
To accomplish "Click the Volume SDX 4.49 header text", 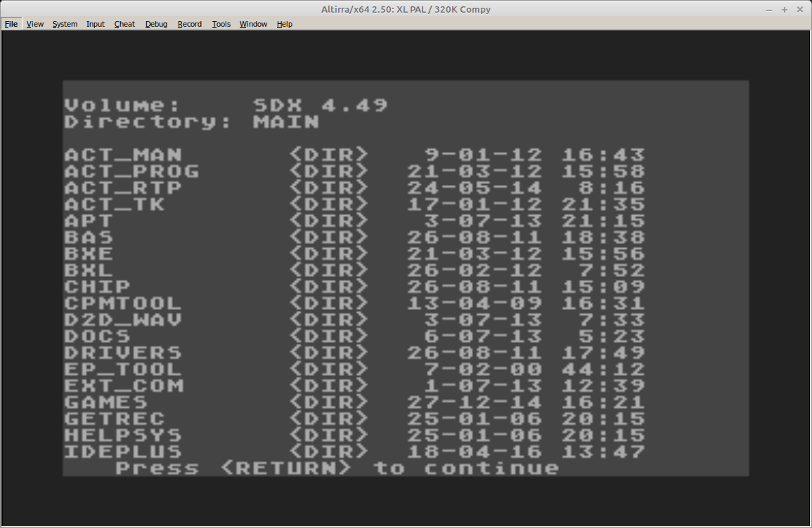I will [226, 105].
